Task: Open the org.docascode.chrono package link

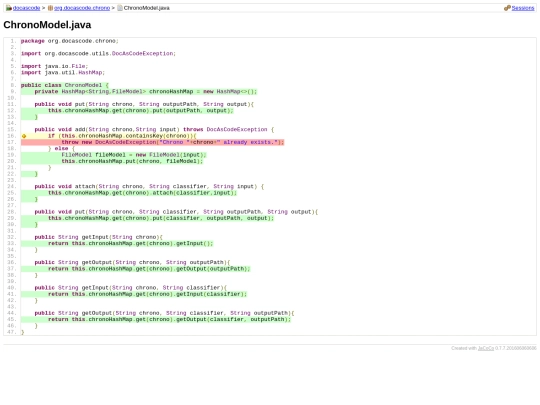Action: [82, 8]
